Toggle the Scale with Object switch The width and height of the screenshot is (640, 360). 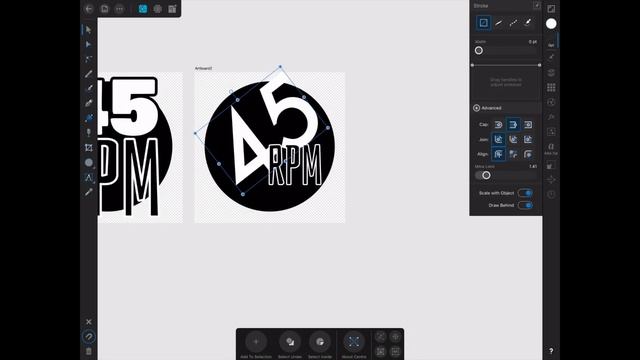[x=525, y=193]
